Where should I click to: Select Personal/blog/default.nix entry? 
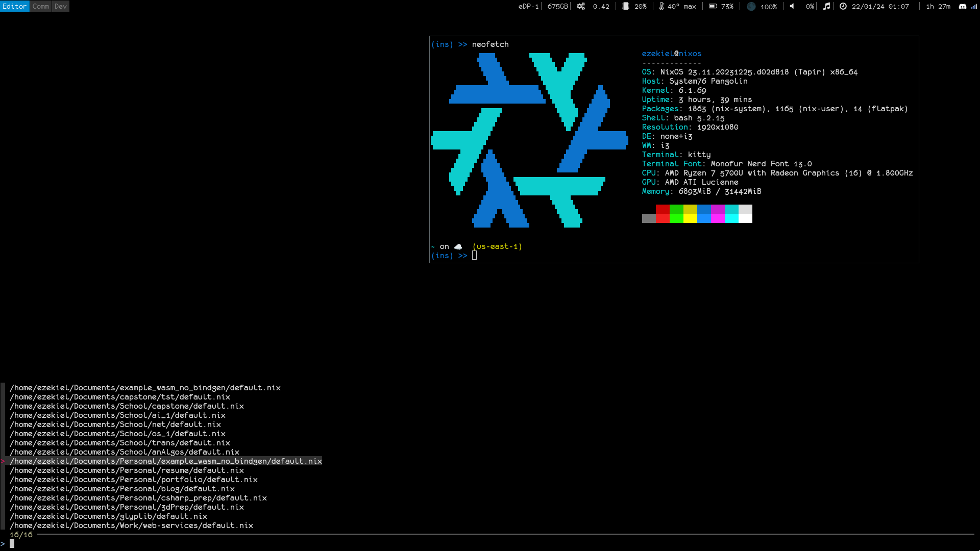click(122, 489)
